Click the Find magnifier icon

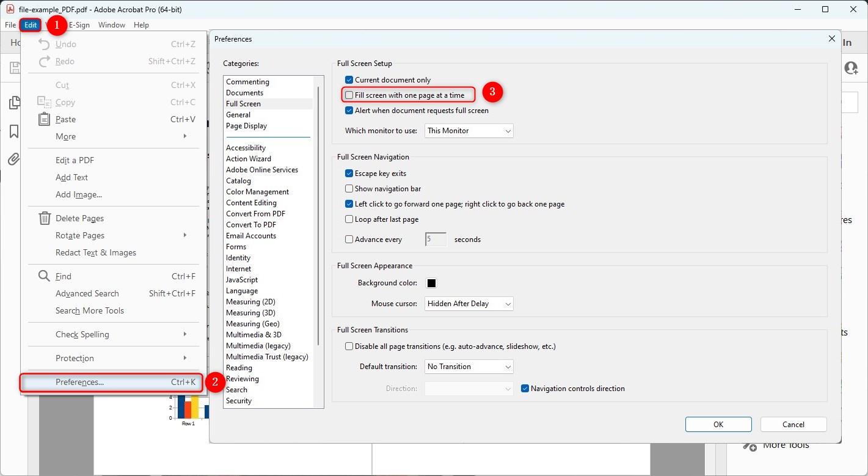pos(44,276)
